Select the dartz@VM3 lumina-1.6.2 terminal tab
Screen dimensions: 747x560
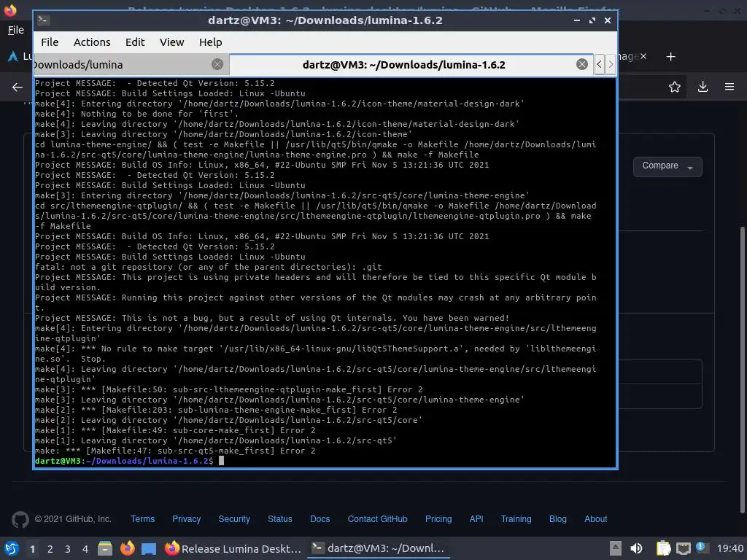[411, 64]
